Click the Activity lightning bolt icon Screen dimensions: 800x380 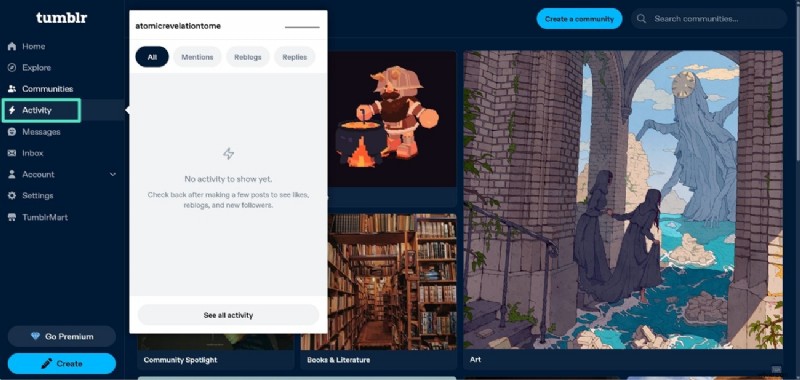click(12, 110)
